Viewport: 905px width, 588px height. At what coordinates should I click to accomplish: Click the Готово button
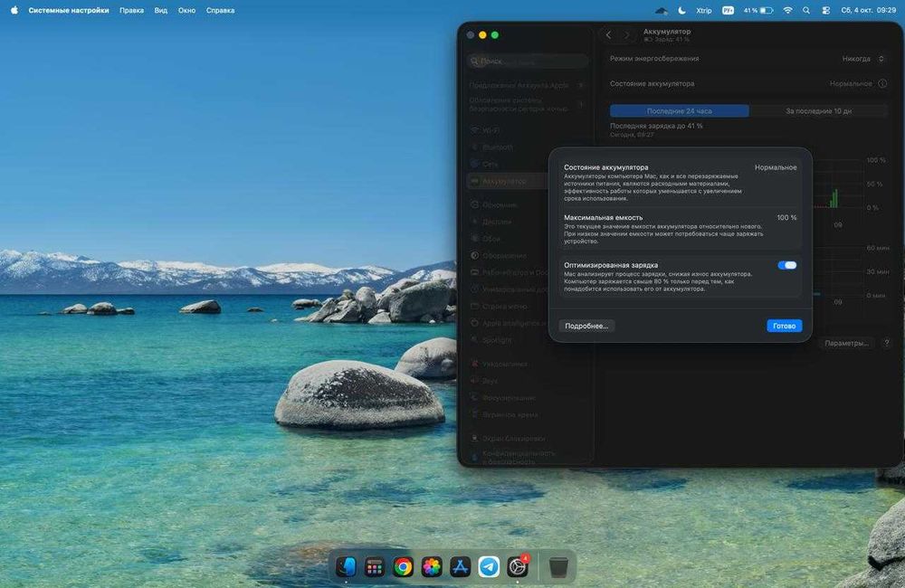784,326
